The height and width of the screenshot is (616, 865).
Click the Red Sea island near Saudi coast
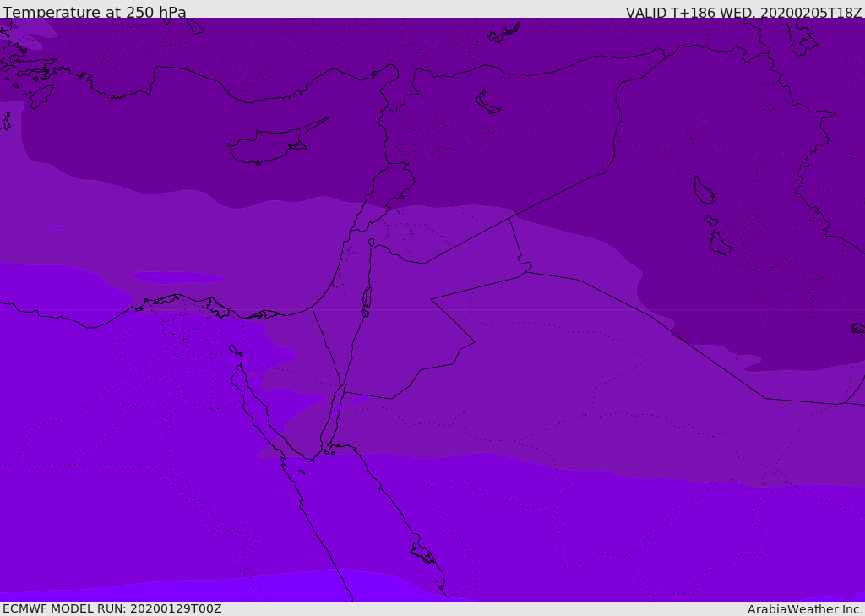[422, 554]
